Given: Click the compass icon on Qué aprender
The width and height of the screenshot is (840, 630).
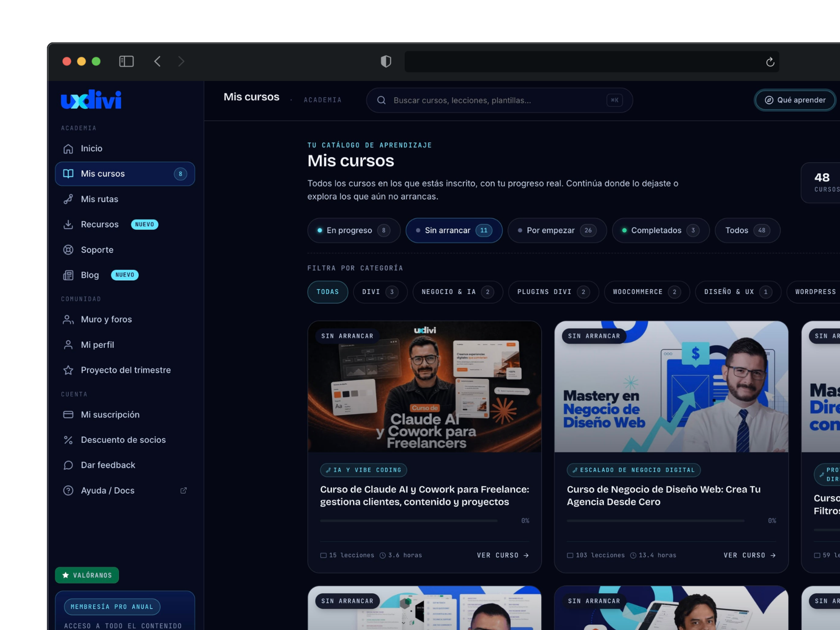Looking at the screenshot, I should coord(769,100).
